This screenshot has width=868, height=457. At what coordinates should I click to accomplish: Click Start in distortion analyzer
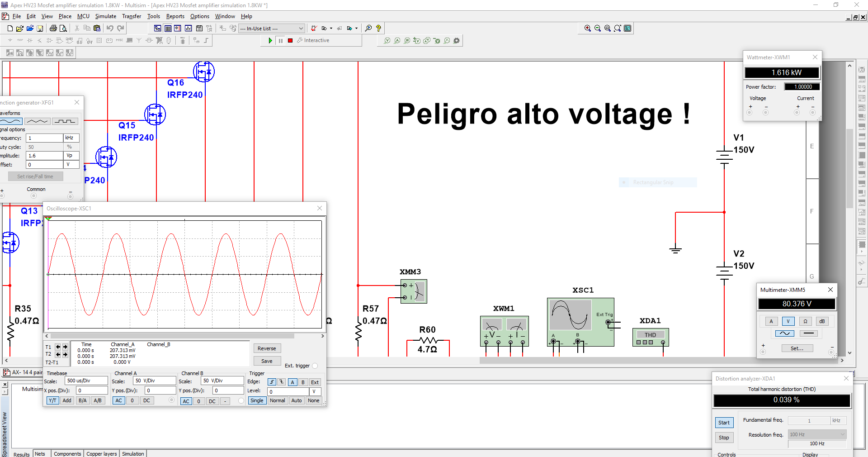click(x=724, y=423)
